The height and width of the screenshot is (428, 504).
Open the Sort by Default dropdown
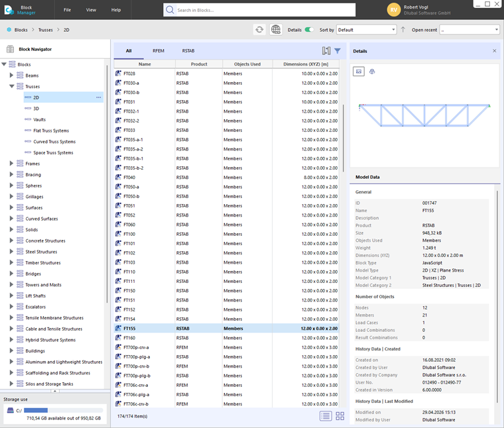pyautogui.click(x=367, y=30)
